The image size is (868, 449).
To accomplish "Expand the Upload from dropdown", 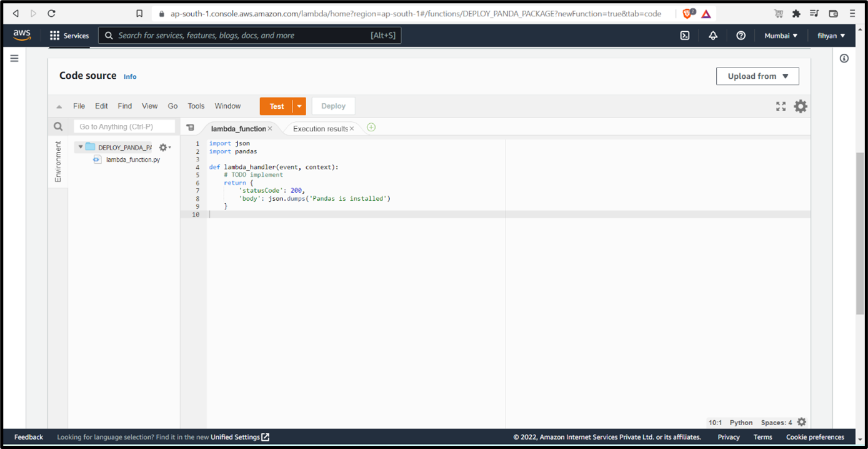I will (x=757, y=76).
